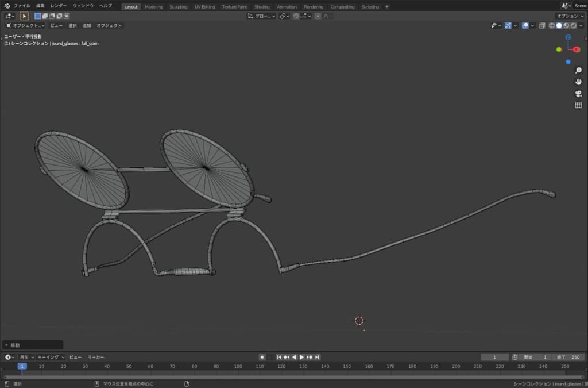588x388 pixels.
Task: Select the Select Box tool icon
Action: coord(24,16)
